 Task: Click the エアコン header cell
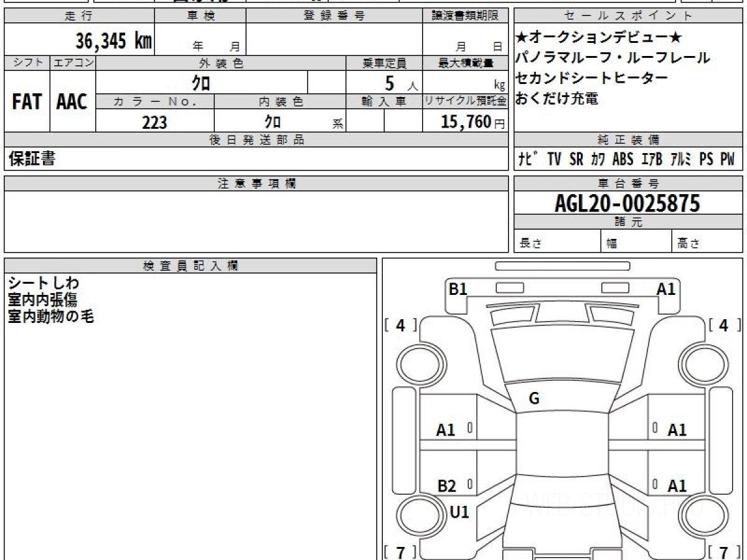73,63
